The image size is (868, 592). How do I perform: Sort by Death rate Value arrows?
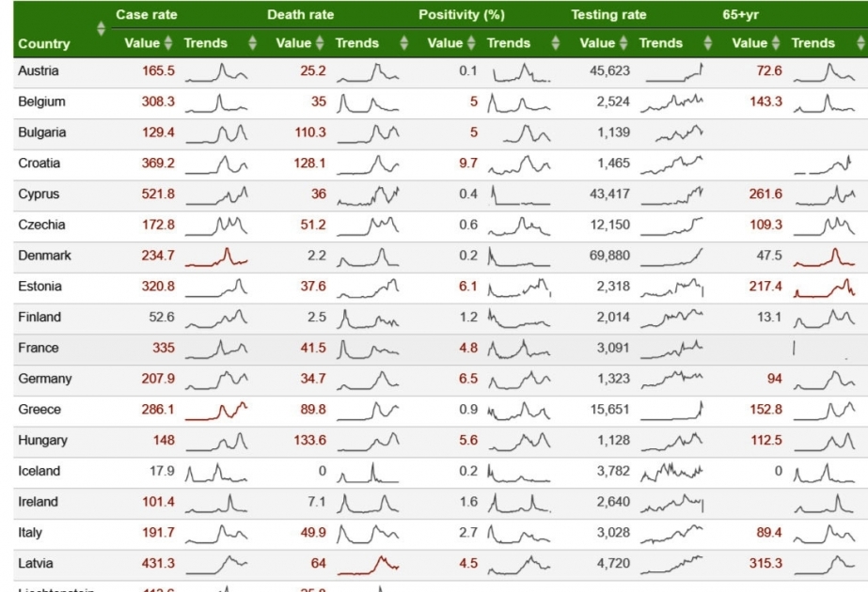pyautogui.click(x=320, y=43)
